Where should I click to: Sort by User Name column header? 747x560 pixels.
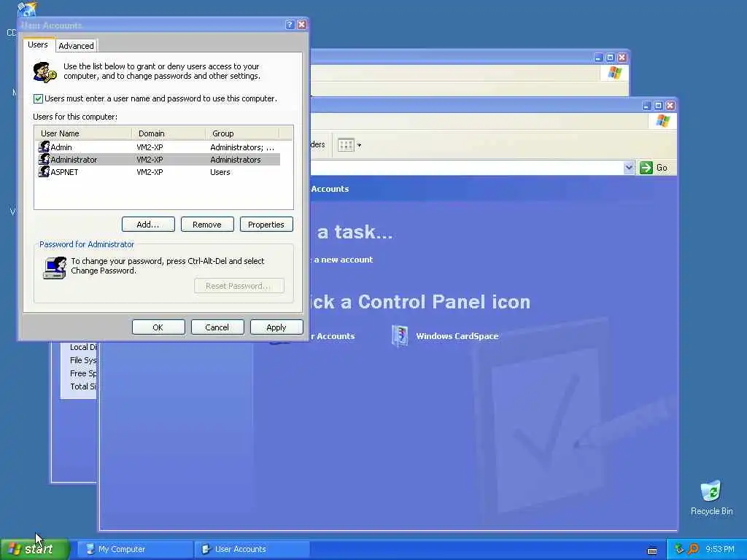[x=83, y=133]
